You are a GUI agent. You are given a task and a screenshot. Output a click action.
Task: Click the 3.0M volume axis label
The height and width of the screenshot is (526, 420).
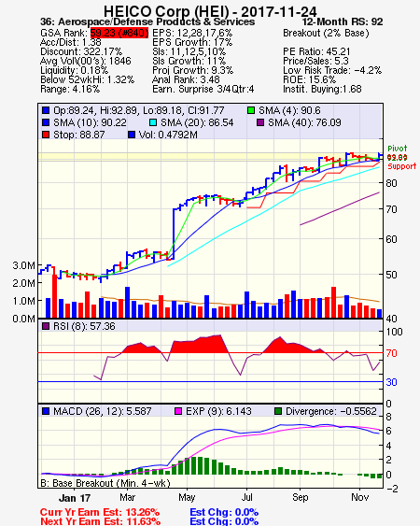click(23, 265)
